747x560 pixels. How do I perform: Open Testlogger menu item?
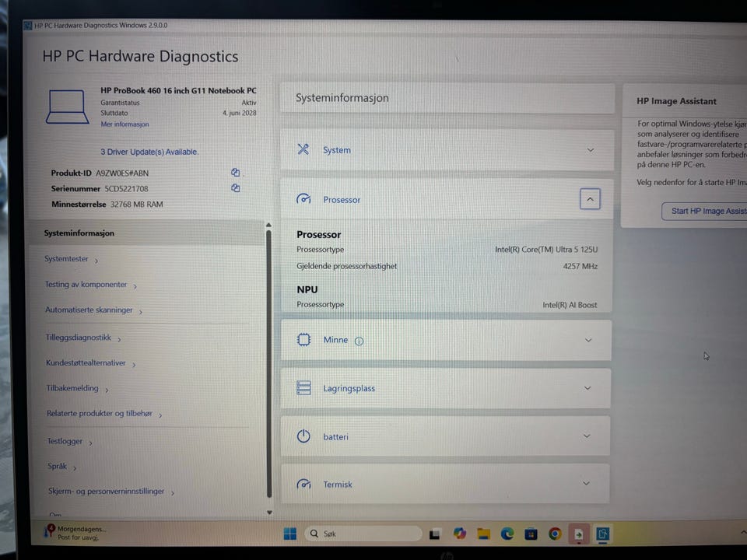coord(69,441)
